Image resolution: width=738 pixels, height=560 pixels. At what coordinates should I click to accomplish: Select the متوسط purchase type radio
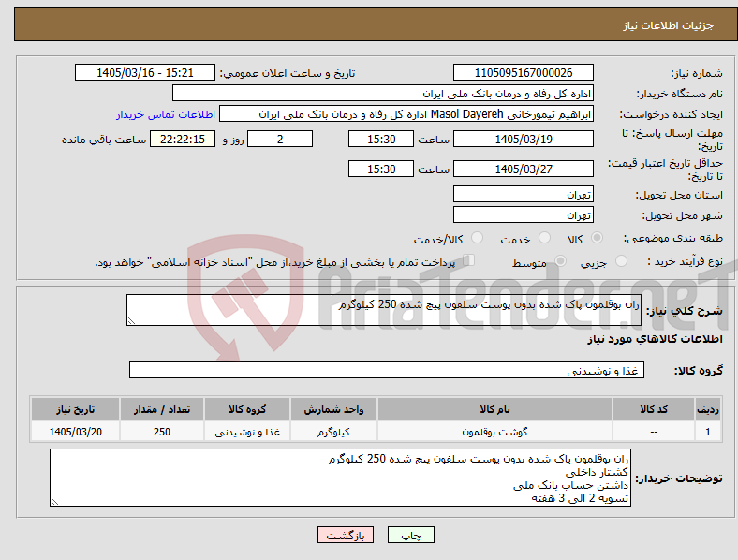click(x=561, y=260)
